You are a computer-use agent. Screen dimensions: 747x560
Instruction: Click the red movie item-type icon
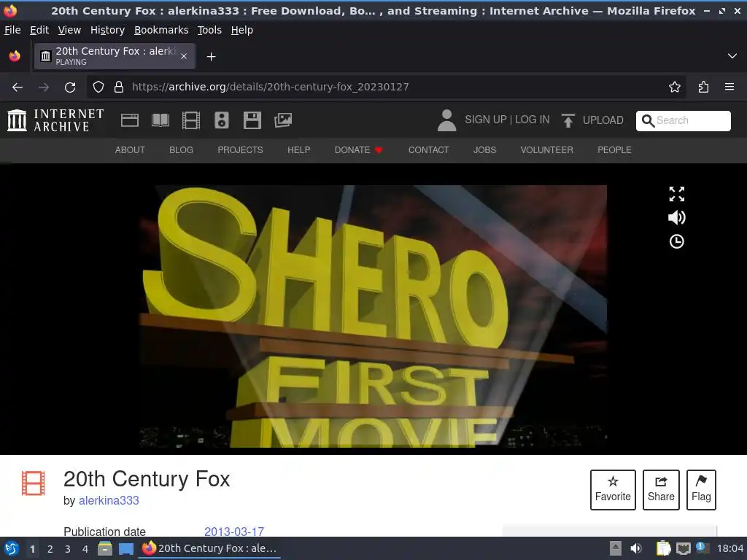[x=34, y=483]
